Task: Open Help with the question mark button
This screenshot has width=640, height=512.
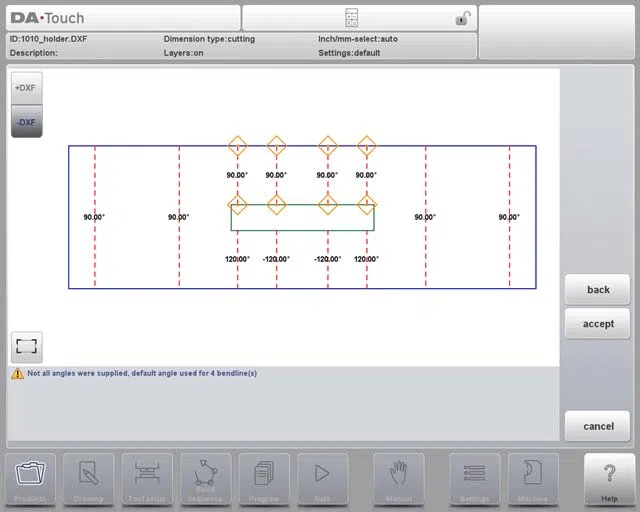Action: pyautogui.click(x=609, y=480)
